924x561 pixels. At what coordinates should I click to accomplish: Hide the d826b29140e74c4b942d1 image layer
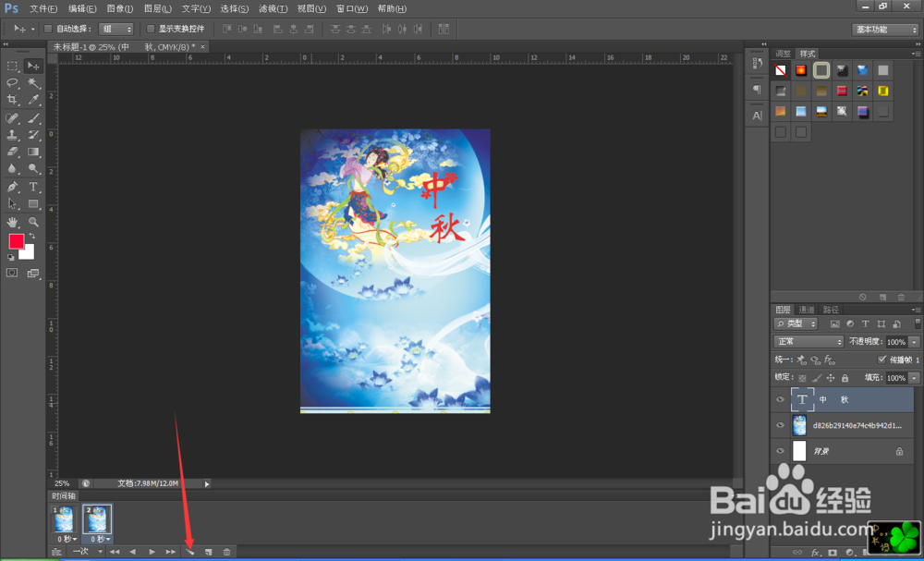780,425
